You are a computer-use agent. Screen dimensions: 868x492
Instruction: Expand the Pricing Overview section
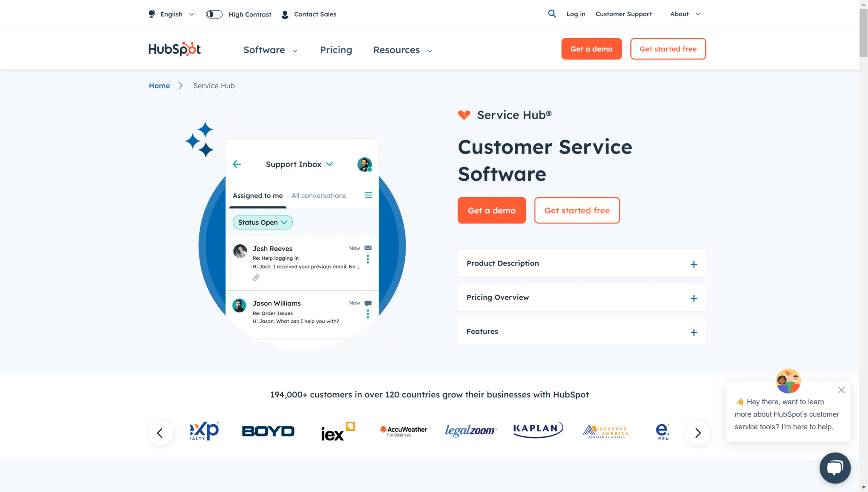click(582, 297)
